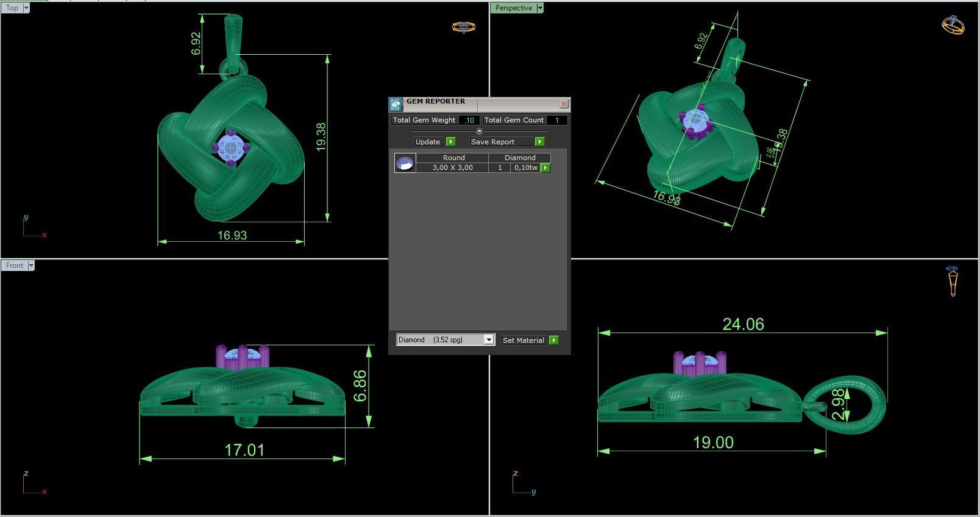
Task: Click green arrow next to Set Material
Action: (553, 340)
